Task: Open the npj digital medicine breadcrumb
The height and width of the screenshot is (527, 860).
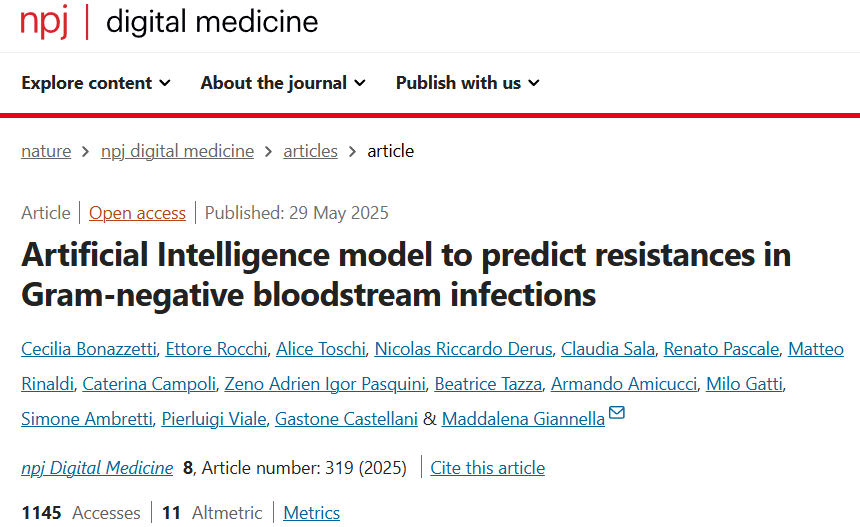Action: (177, 151)
